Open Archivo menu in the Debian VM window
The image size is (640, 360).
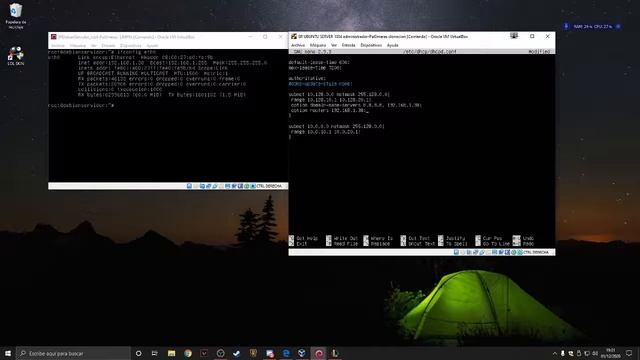click(58, 46)
